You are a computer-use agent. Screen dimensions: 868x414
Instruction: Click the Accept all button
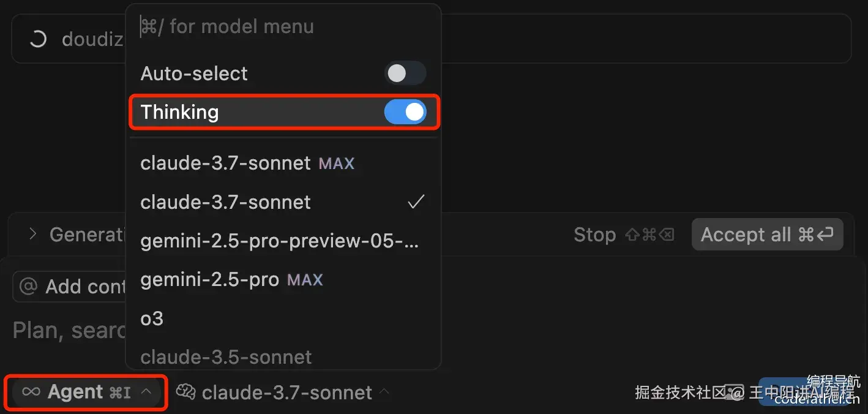[766, 235]
